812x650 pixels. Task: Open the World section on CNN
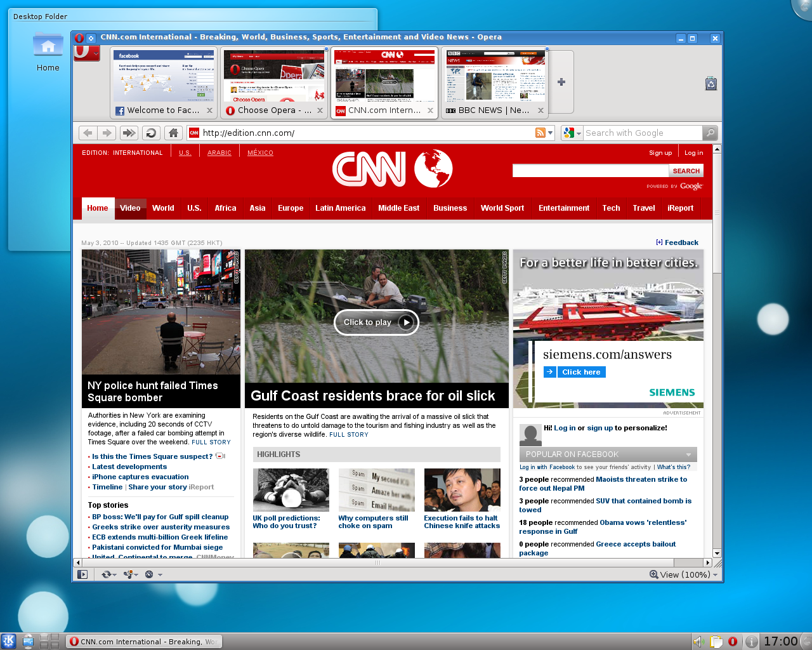[163, 208]
